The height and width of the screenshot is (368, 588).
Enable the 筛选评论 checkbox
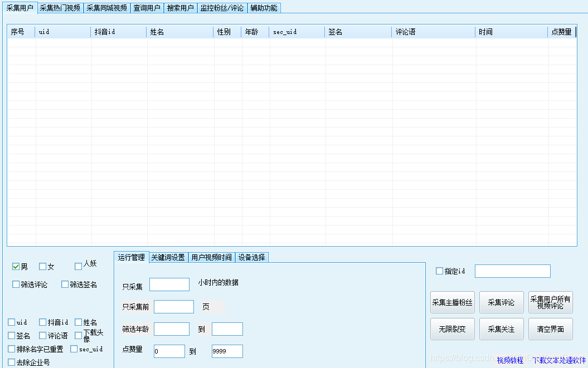click(16, 284)
